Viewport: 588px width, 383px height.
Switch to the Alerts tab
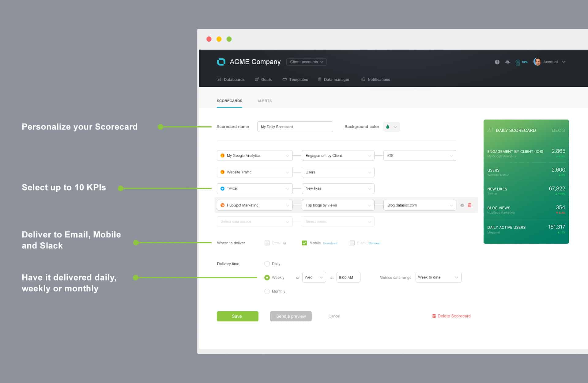click(265, 101)
